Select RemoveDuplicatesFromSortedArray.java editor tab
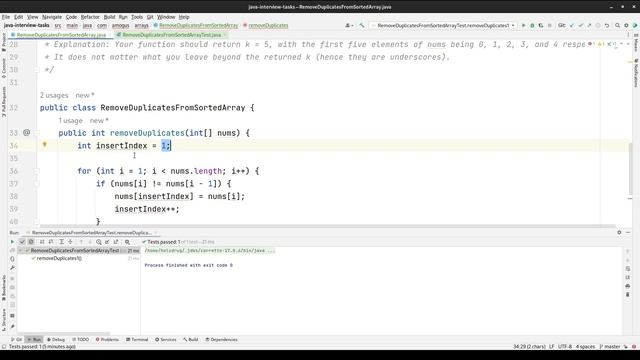The height and width of the screenshot is (360, 640). (x=61, y=35)
